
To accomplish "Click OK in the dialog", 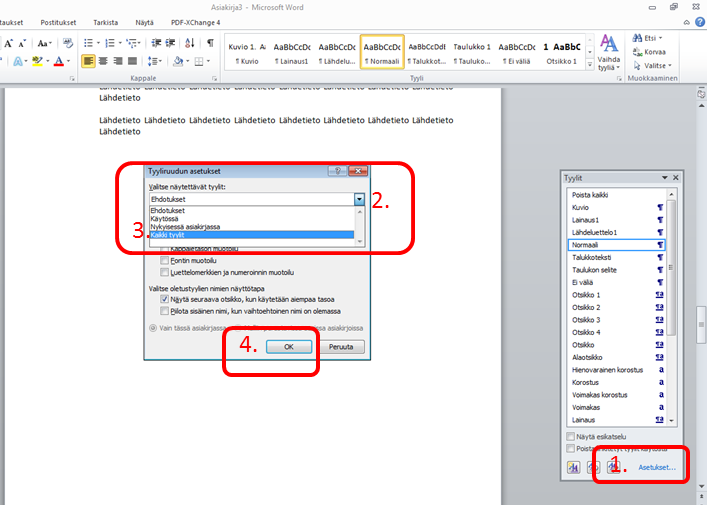I will [x=289, y=346].
